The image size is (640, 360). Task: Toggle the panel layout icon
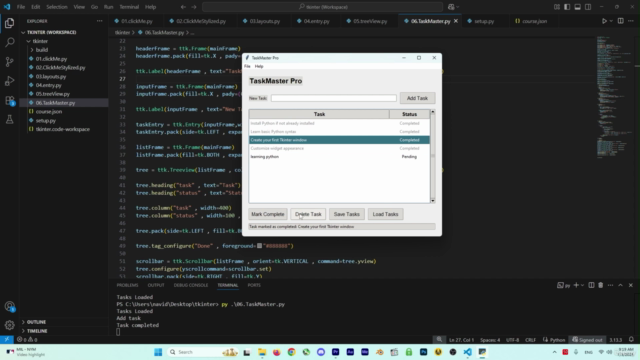pyautogui.click(x=577, y=7)
